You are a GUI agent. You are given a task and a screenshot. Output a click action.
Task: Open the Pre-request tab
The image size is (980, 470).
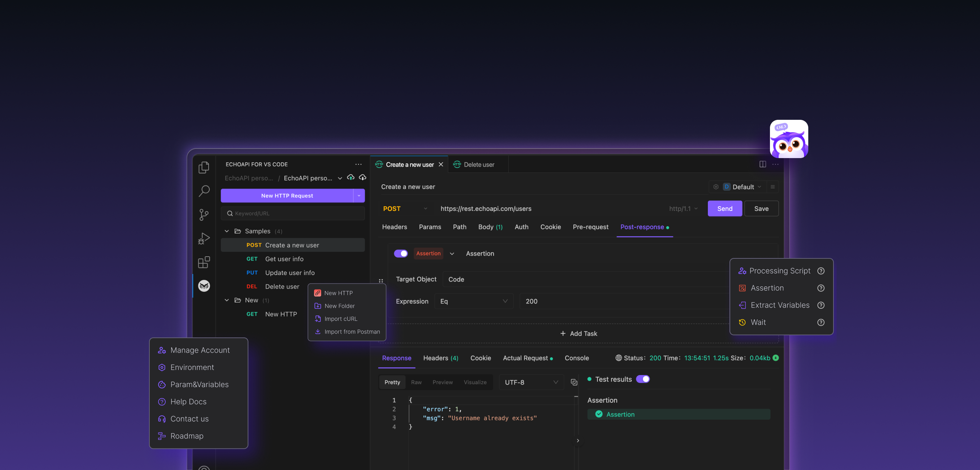590,227
